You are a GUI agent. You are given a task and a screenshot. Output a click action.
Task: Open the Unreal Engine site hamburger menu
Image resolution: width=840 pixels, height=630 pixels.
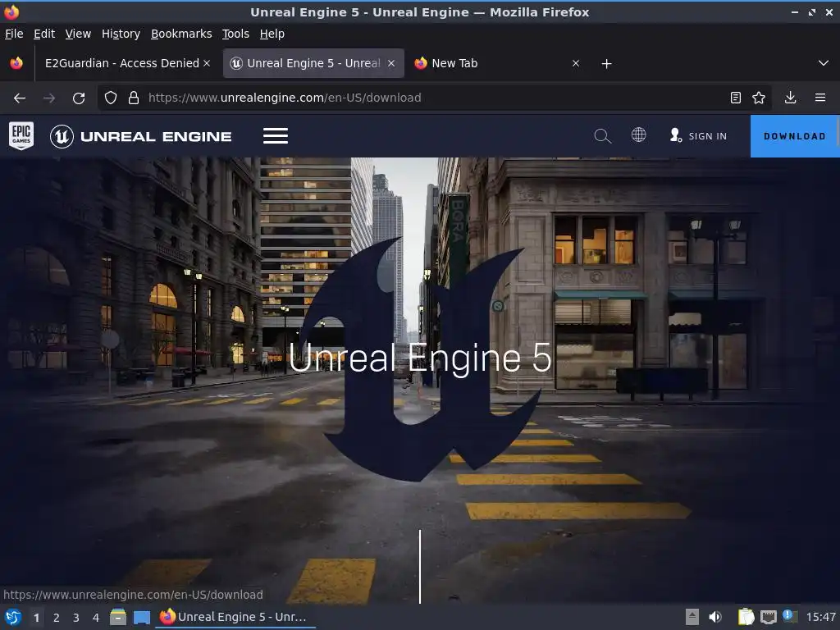276,136
